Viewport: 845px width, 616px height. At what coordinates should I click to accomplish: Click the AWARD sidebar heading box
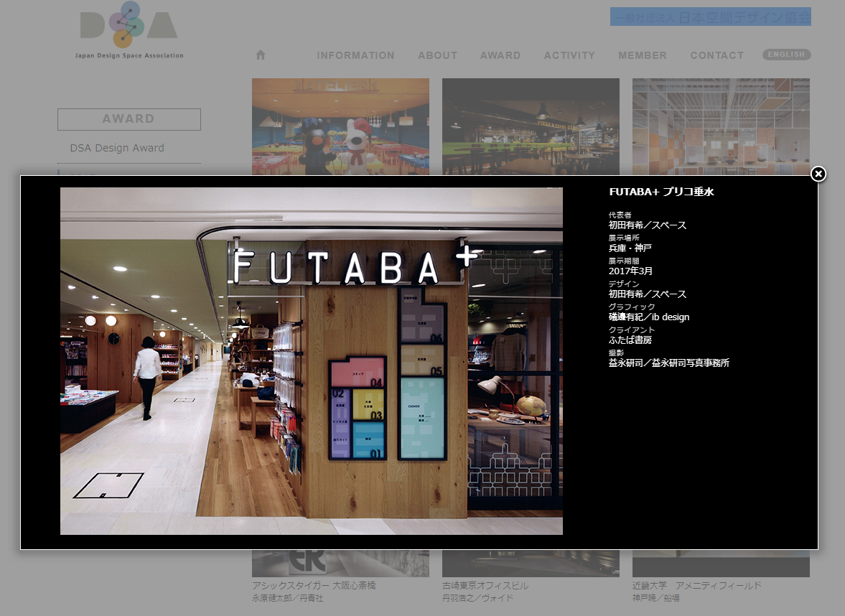pos(129,119)
